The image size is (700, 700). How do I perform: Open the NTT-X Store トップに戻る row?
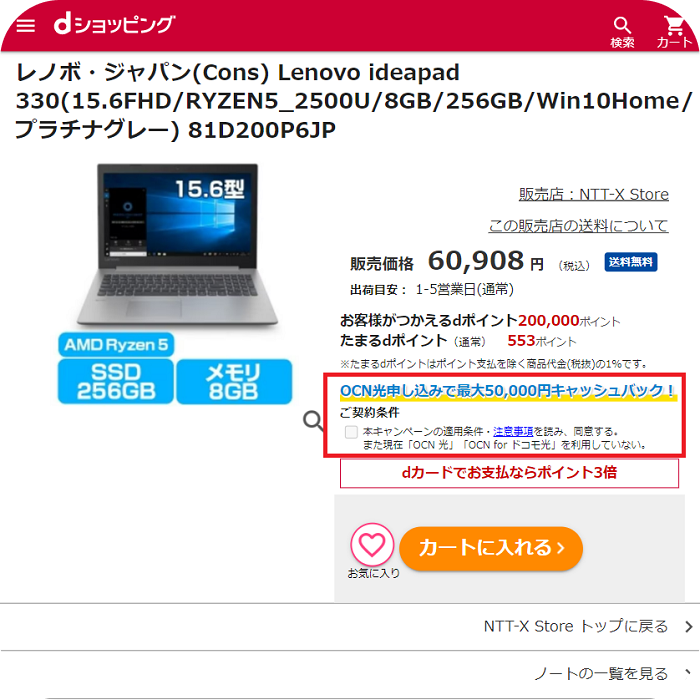(x=350, y=627)
